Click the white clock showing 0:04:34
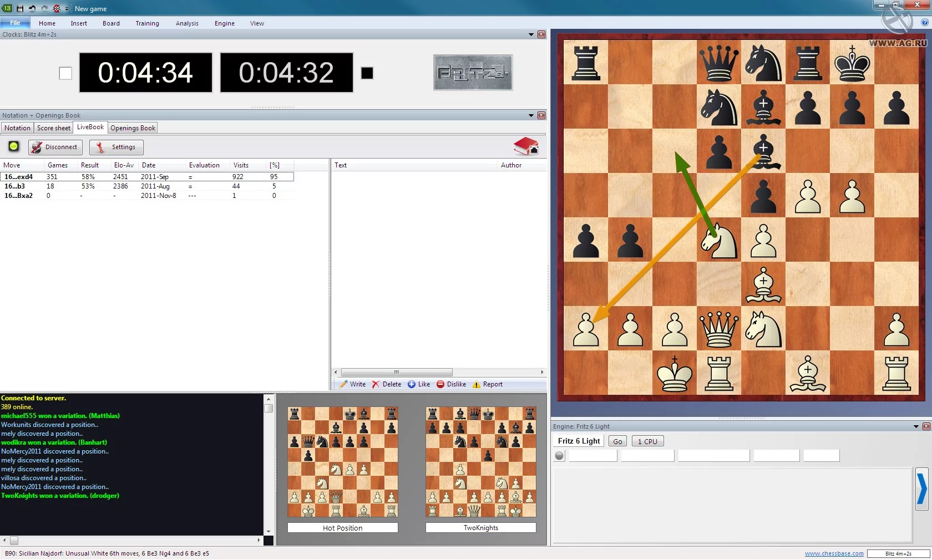Screen dimensions: 932x560 point(146,73)
